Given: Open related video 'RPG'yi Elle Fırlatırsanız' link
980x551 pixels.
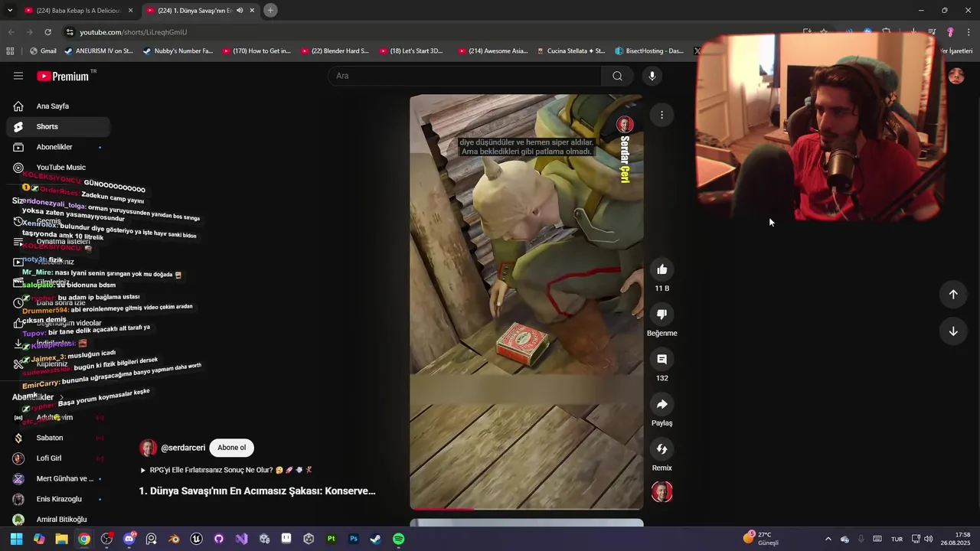Looking at the screenshot, I should [226, 470].
